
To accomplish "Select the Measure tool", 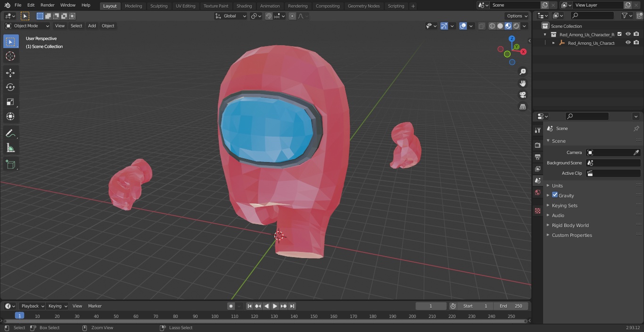I will click(x=10, y=148).
